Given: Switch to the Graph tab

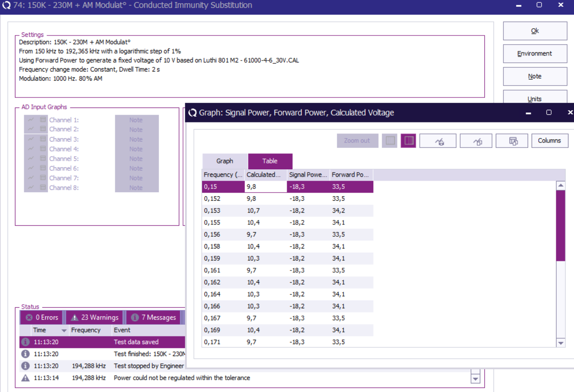Looking at the screenshot, I should tap(225, 161).
